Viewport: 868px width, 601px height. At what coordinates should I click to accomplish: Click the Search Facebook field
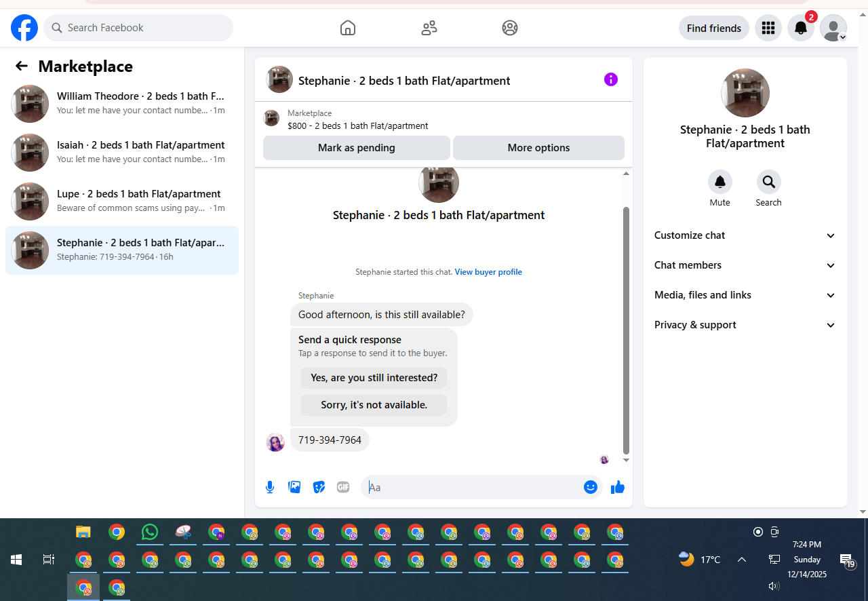tap(138, 28)
